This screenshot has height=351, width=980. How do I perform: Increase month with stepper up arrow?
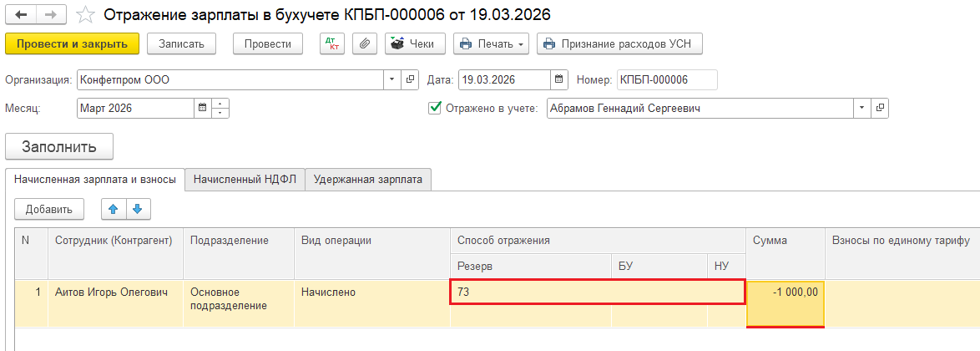[x=220, y=104]
